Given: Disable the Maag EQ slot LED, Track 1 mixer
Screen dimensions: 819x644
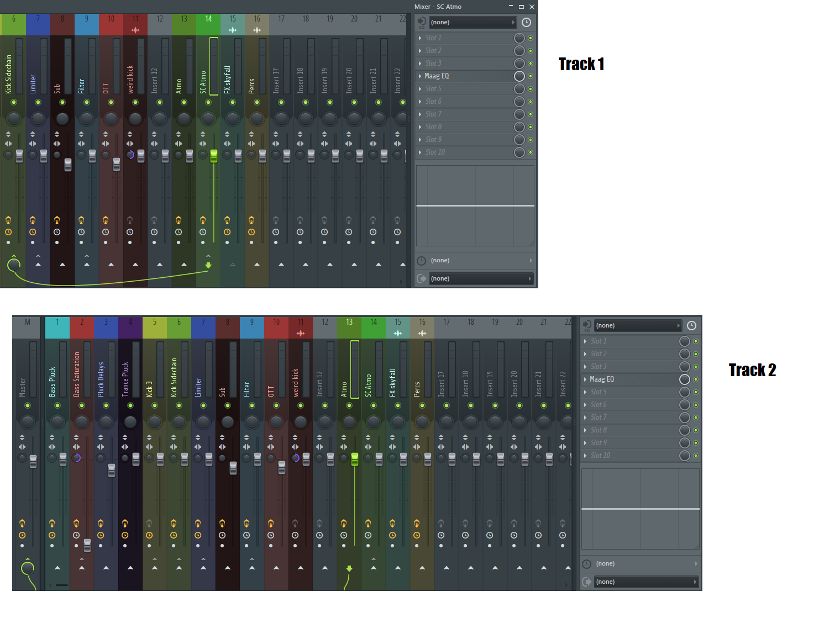Looking at the screenshot, I should (x=531, y=76).
